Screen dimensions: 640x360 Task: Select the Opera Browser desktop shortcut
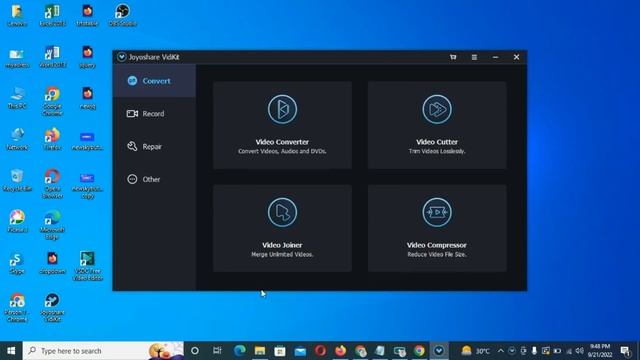(52, 184)
